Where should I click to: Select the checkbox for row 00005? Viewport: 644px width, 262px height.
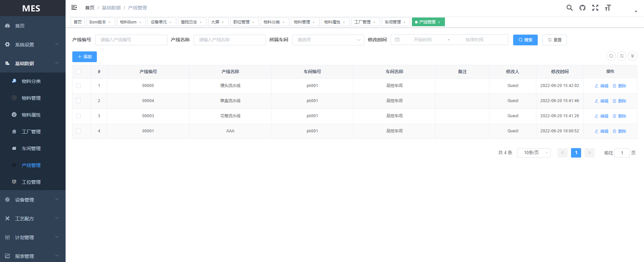pyautogui.click(x=78, y=86)
